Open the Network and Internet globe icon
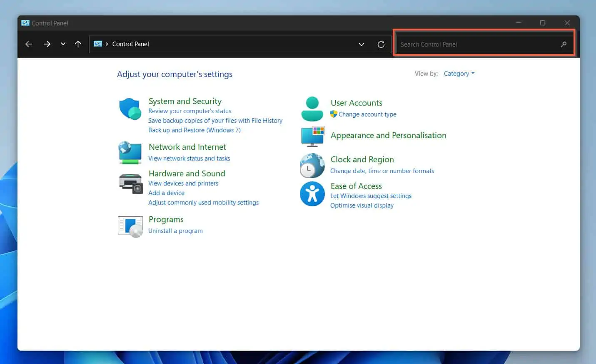This screenshot has height=364, width=596. [130, 153]
